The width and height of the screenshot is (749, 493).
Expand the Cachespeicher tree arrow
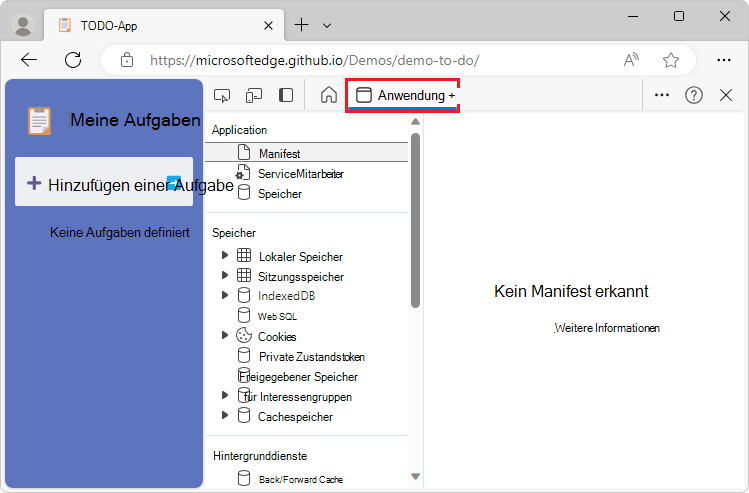pos(224,415)
